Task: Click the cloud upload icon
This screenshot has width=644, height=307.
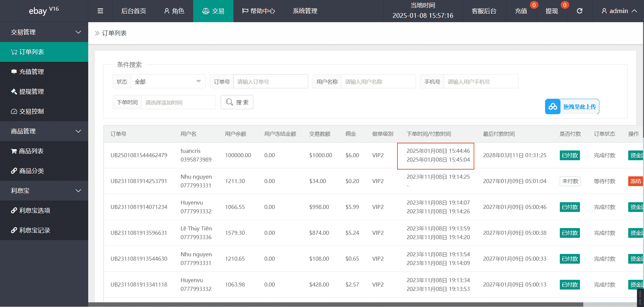Action: pos(552,107)
